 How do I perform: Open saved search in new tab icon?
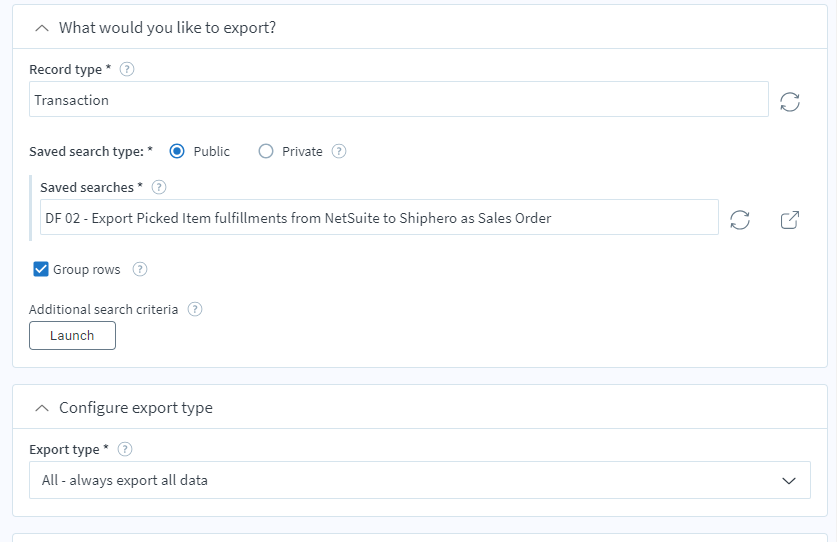pos(789,220)
